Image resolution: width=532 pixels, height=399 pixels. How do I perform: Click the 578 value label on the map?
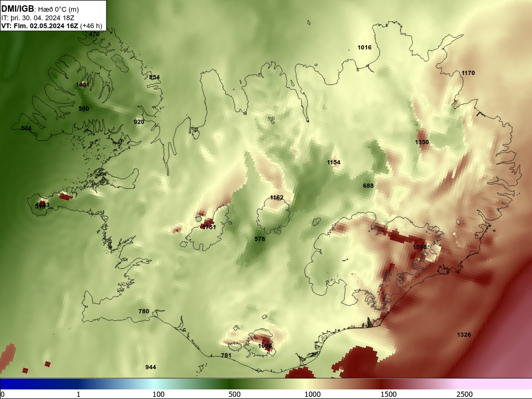click(x=260, y=239)
